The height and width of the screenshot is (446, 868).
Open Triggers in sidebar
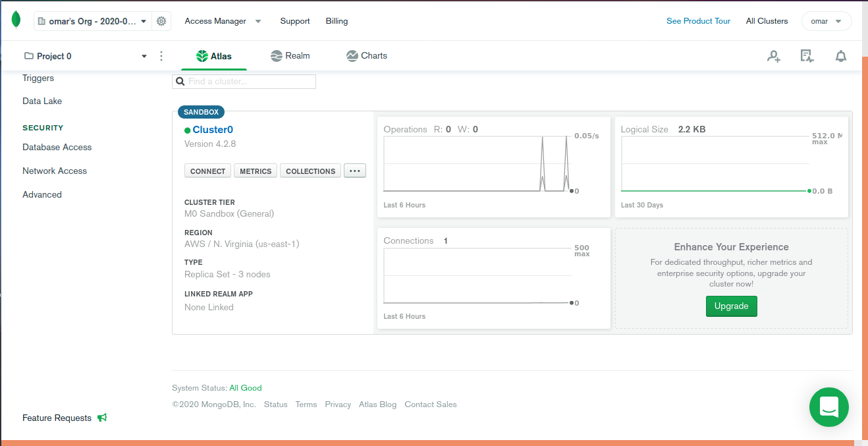pyautogui.click(x=38, y=78)
